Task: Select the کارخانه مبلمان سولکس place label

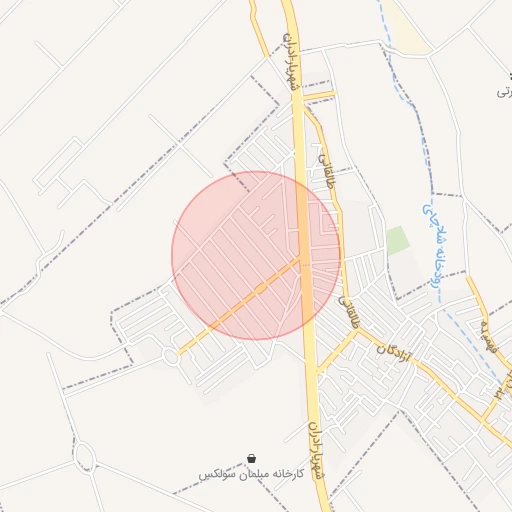Action: pyautogui.click(x=251, y=474)
